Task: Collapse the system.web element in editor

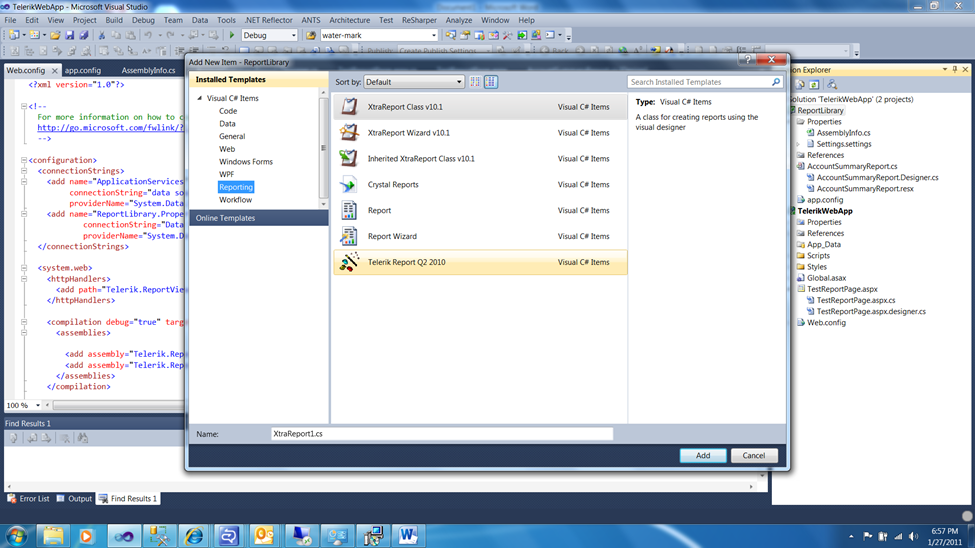Action: point(24,268)
